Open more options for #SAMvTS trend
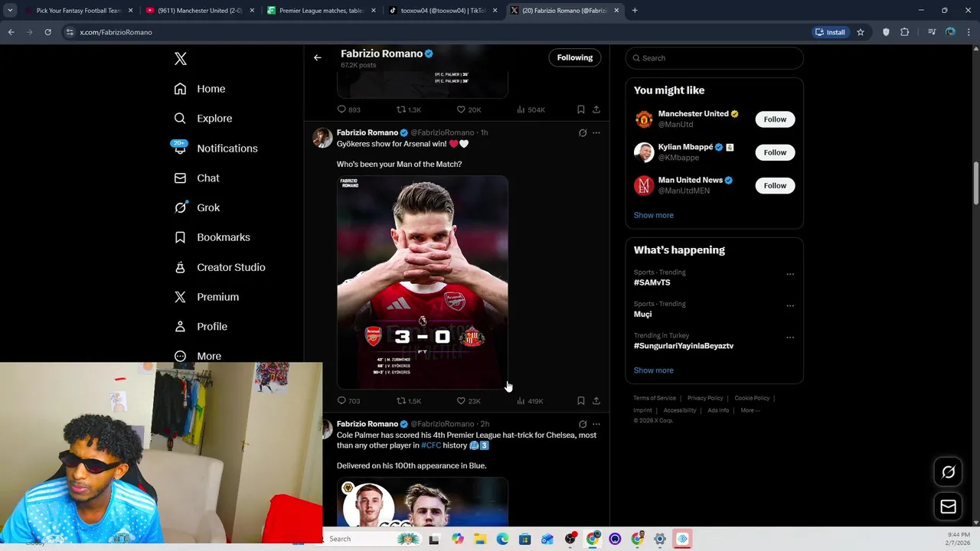Screen dimensions: 980x551 tap(790, 274)
